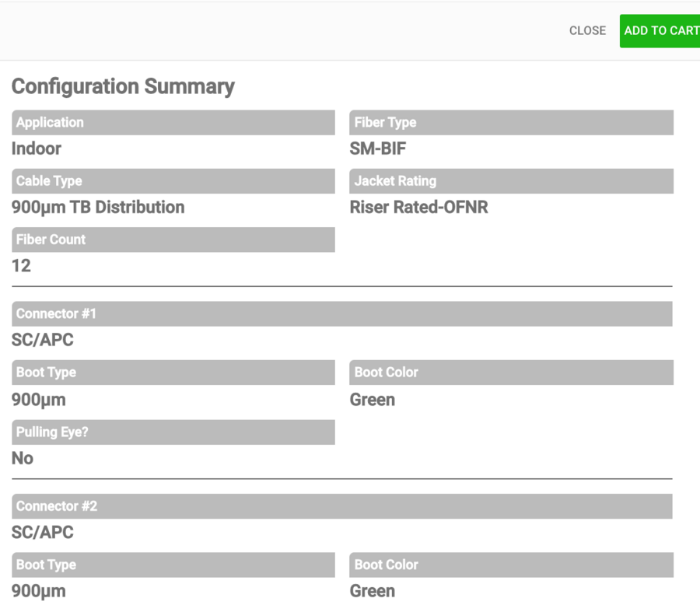Click the Jacket Rating header bar

coord(511,181)
